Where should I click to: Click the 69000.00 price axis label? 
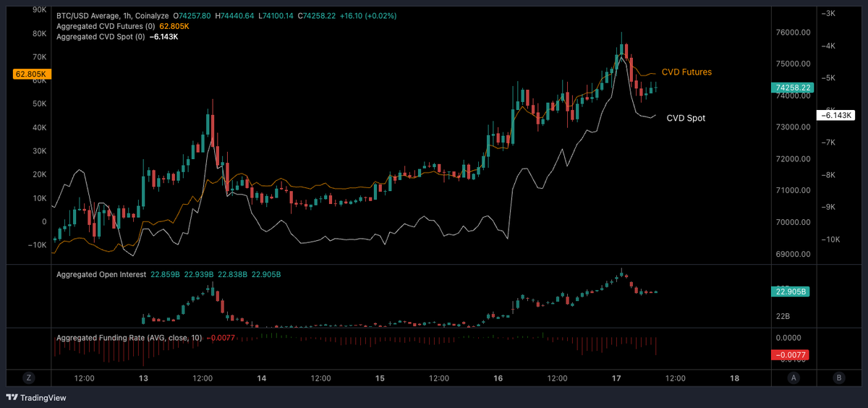point(793,255)
